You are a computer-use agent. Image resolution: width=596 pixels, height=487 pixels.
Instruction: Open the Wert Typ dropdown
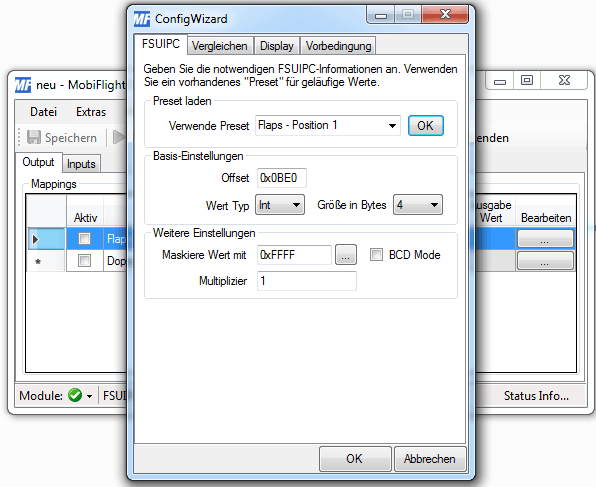[280, 205]
